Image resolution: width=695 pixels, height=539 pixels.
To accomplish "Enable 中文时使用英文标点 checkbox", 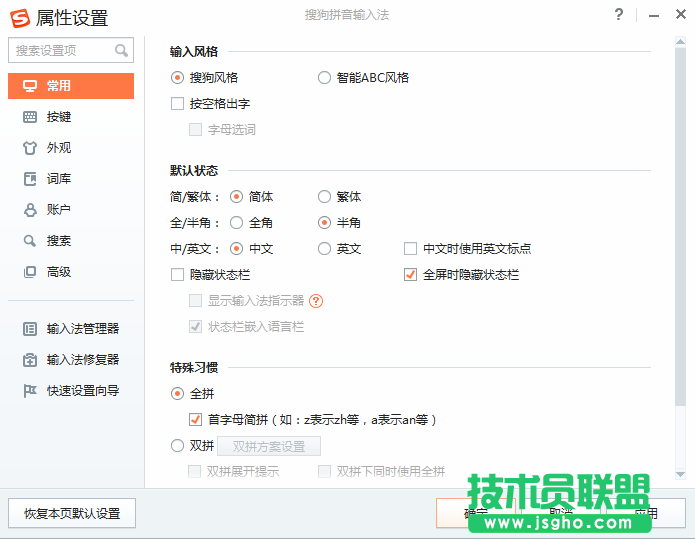I will click(x=410, y=249).
